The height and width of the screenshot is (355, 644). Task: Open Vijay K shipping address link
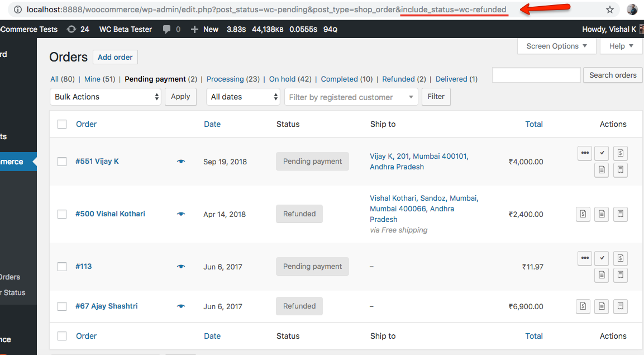tap(419, 162)
